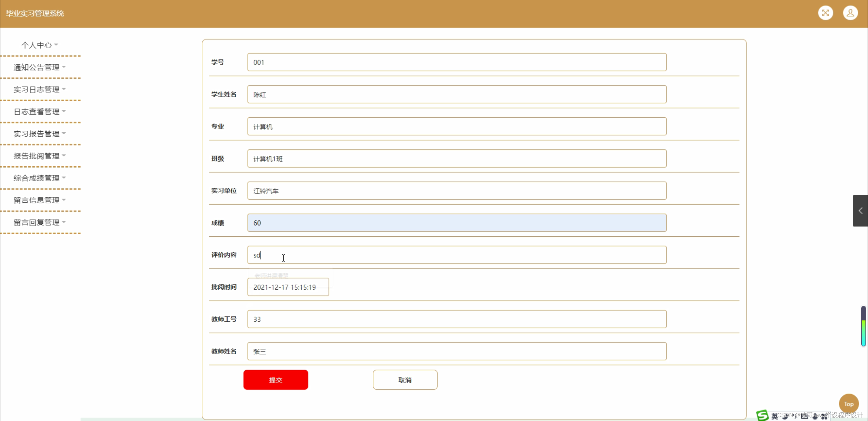Click the 评价内容 text field
Viewport: 868px width, 421px height.
[x=457, y=255]
